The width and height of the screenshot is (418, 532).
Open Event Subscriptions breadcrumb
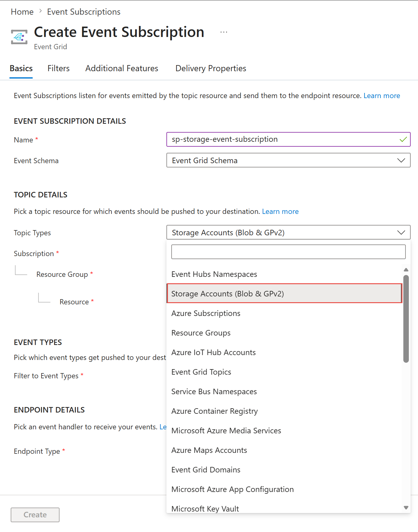point(84,12)
